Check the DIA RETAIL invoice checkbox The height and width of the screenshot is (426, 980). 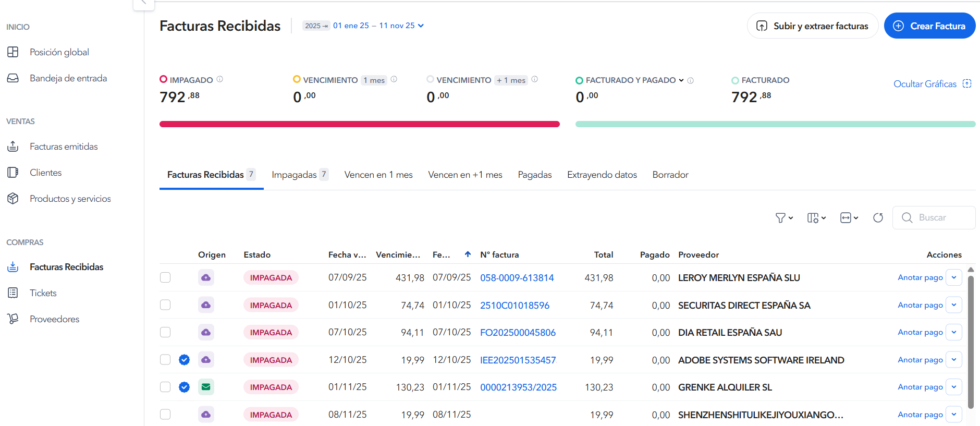(x=165, y=332)
